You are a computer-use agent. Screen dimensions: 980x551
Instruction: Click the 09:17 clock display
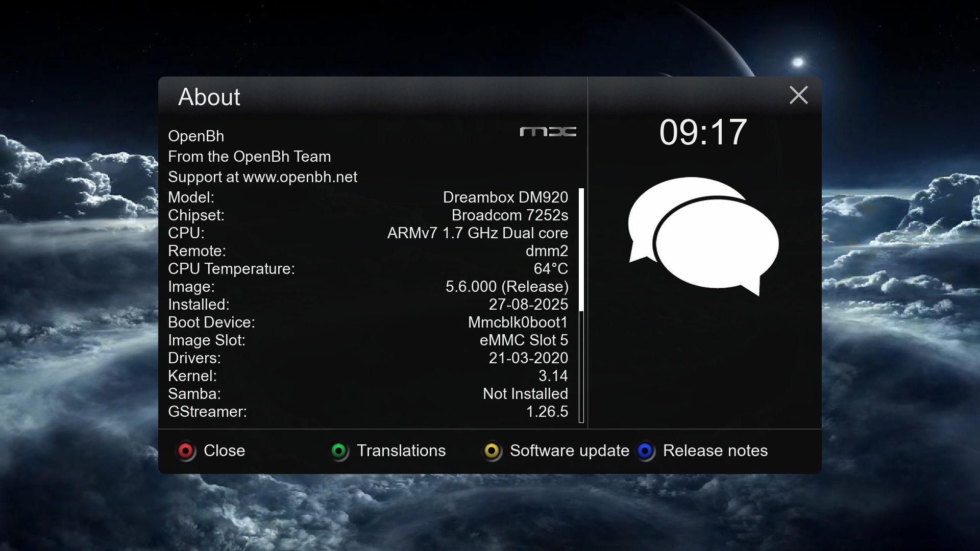click(x=703, y=132)
